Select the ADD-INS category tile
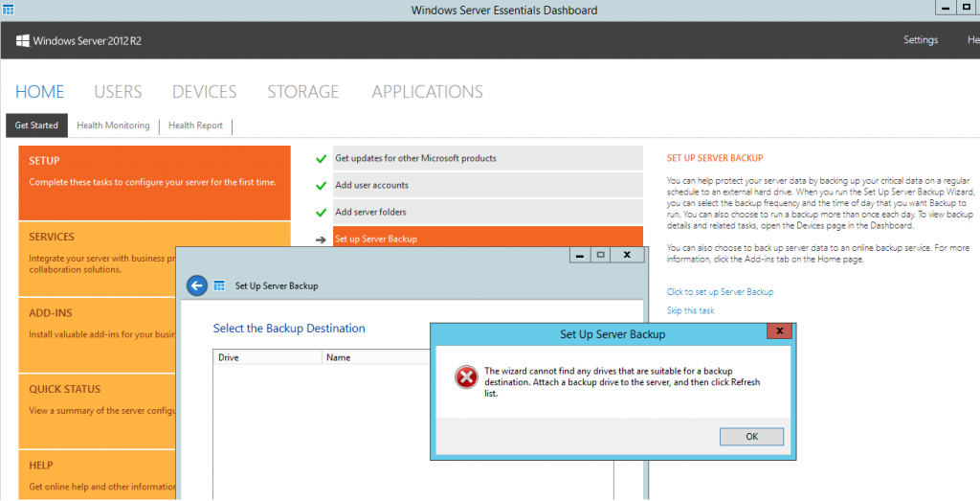Image resolution: width=980 pixels, height=501 pixels. click(97, 335)
